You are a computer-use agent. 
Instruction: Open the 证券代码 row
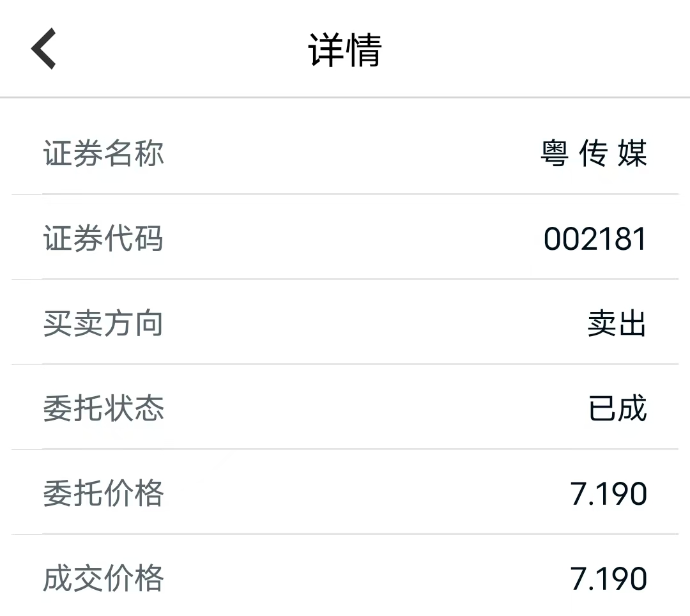[345, 236]
